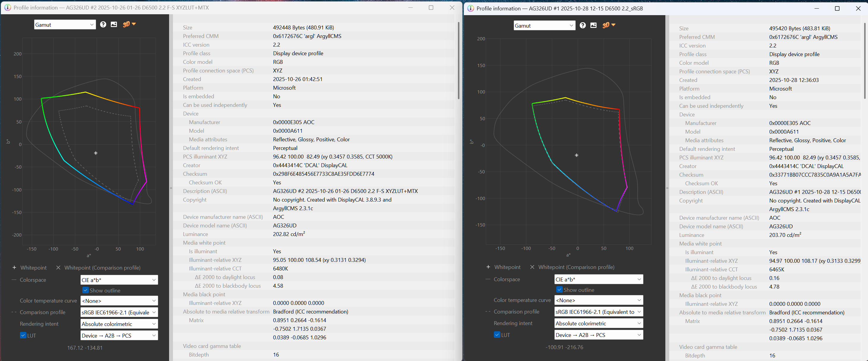The image size is (868, 361).
Task: Click the info icon in right title bar
Action: pos(471,8)
